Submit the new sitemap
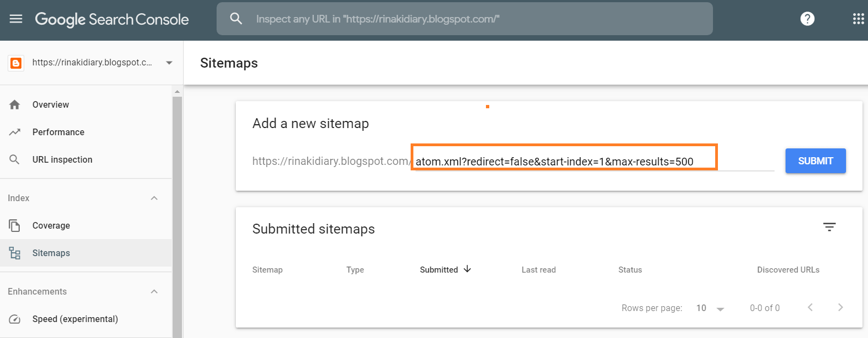This screenshot has height=338, width=868. point(815,161)
